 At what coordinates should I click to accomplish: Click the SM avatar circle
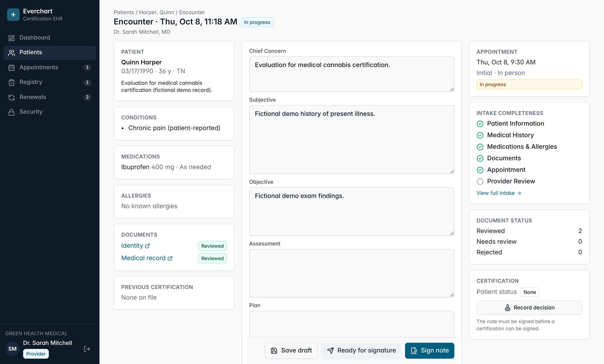tap(12, 348)
